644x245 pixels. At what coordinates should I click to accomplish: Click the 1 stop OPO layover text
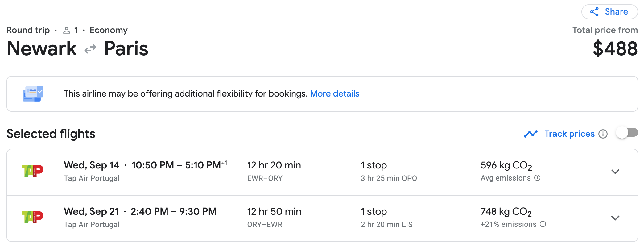tap(389, 178)
